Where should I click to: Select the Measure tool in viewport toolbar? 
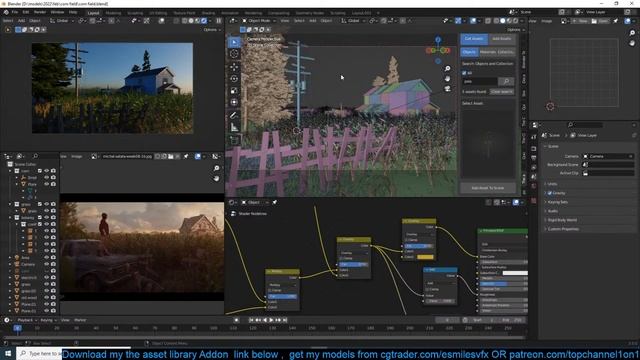click(234, 128)
